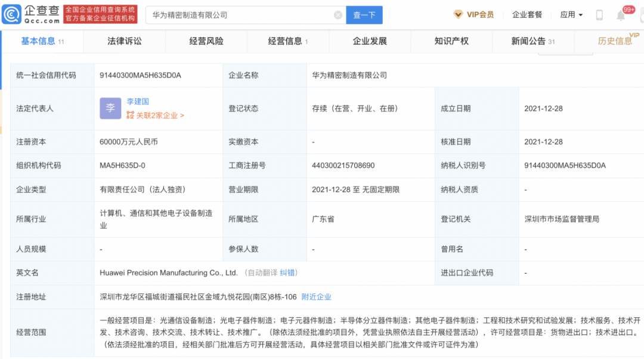
Task: Open the 企业套餐 link
Action: (527, 15)
